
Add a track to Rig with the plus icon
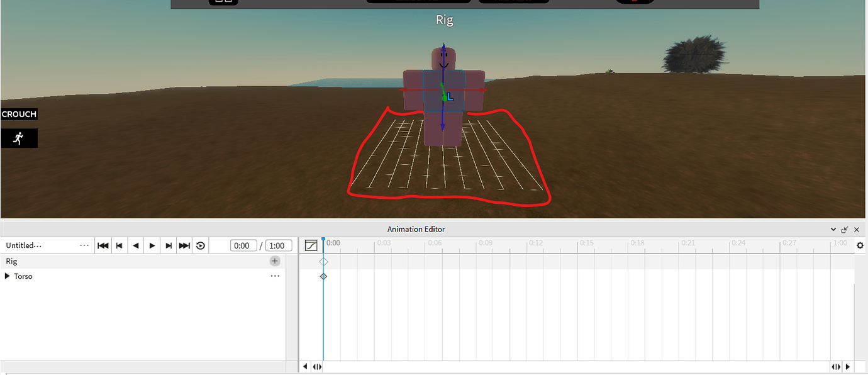coord(275,261)
